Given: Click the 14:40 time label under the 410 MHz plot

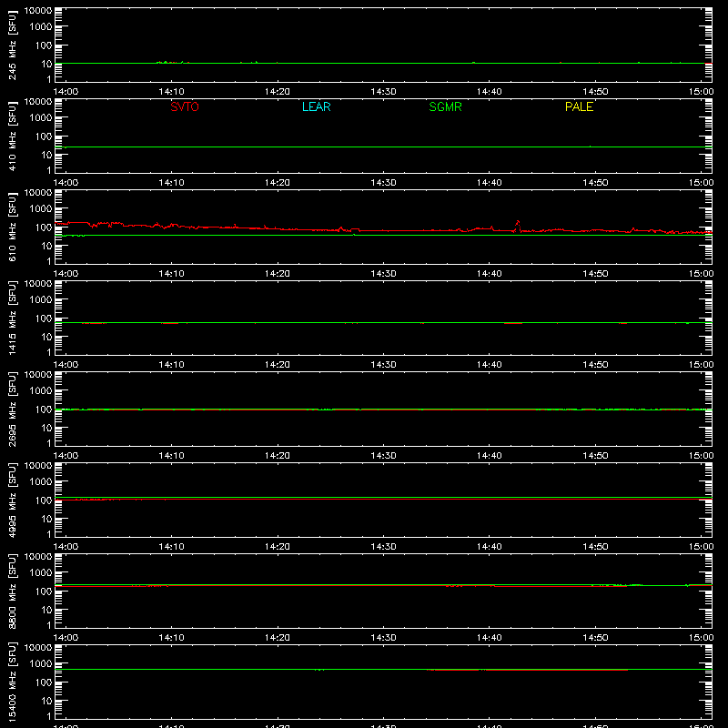Looking at the screenshot, I should coord(490,183).
